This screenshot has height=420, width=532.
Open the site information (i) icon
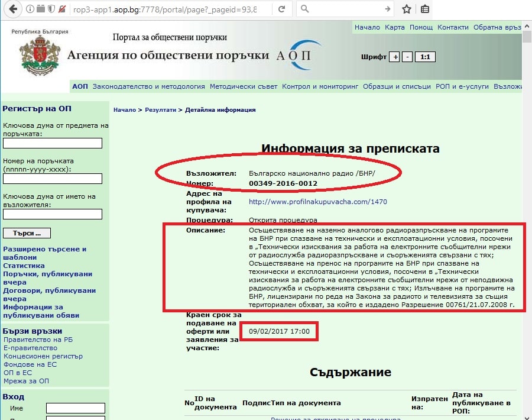[30, 9]
